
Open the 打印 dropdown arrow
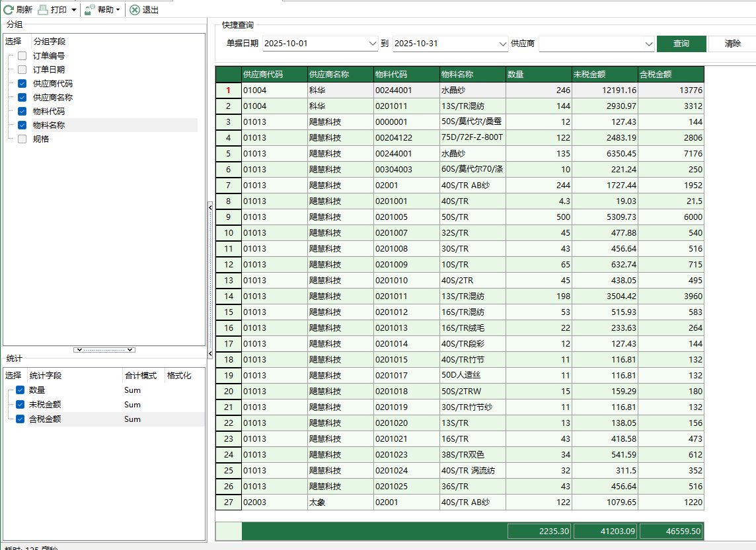[x=74, y=10]
